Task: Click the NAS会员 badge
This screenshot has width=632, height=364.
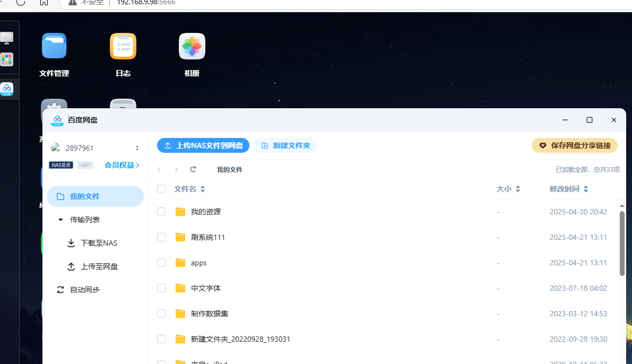Action: 61,165
